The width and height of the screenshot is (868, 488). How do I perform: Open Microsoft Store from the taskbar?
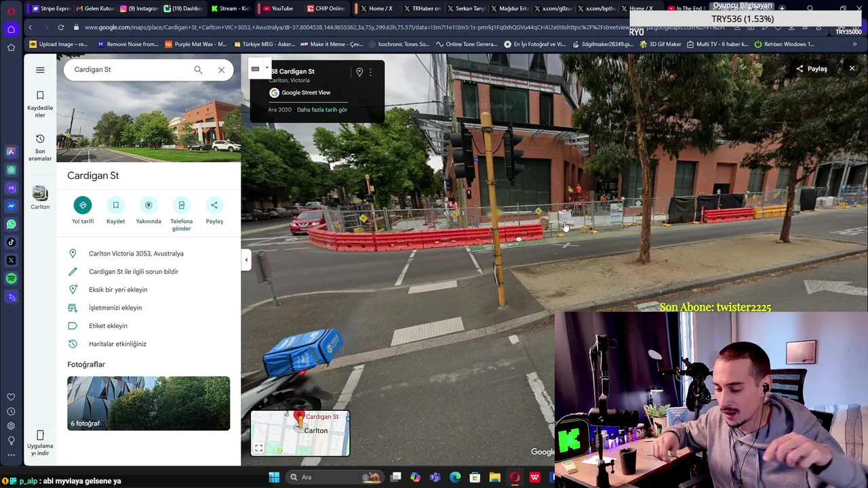(x=475, y=477)
